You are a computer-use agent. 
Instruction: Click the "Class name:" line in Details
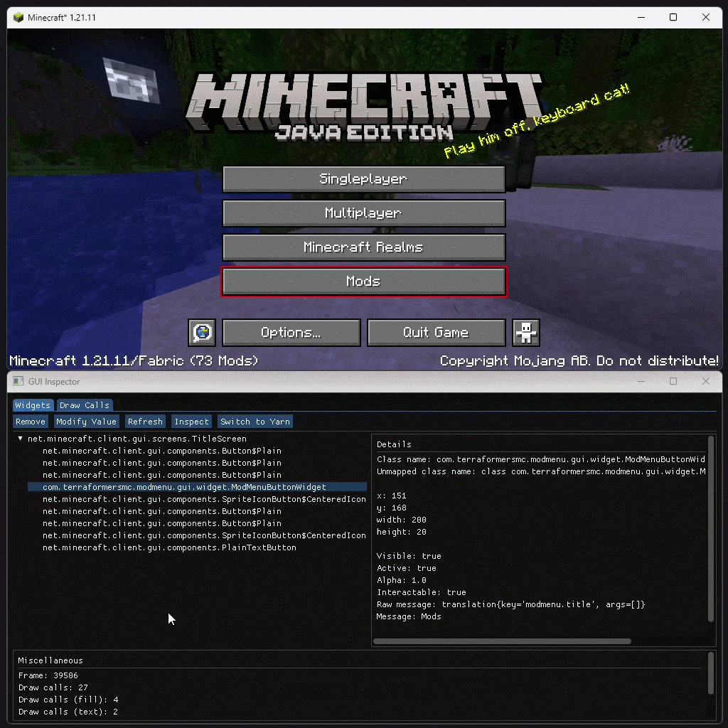(541, 459)
